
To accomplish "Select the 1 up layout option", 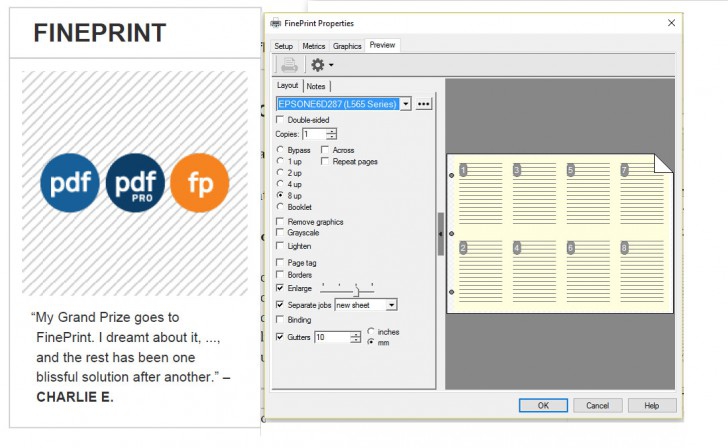I will click(x=280, y=161).
